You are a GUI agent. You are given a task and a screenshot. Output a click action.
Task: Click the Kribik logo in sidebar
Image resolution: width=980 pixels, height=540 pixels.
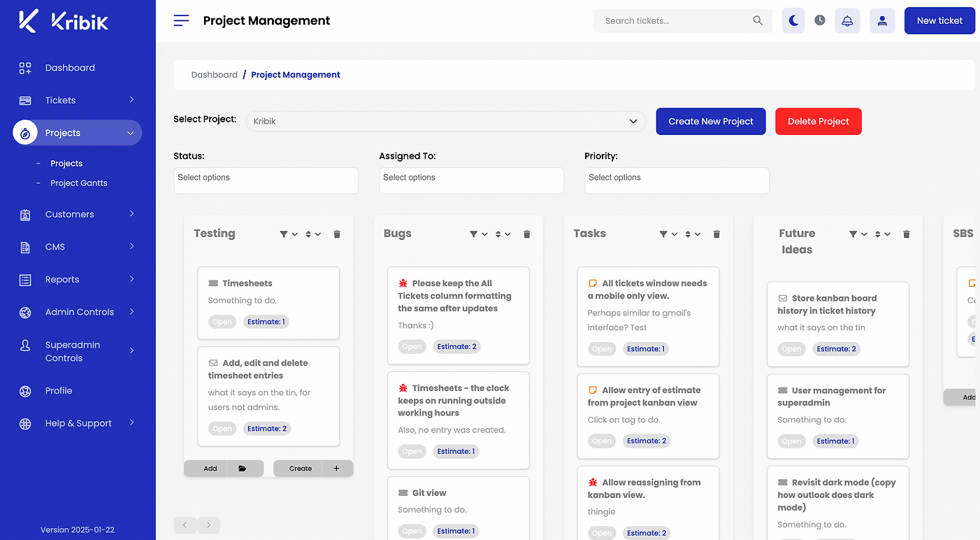coord(64,21)
